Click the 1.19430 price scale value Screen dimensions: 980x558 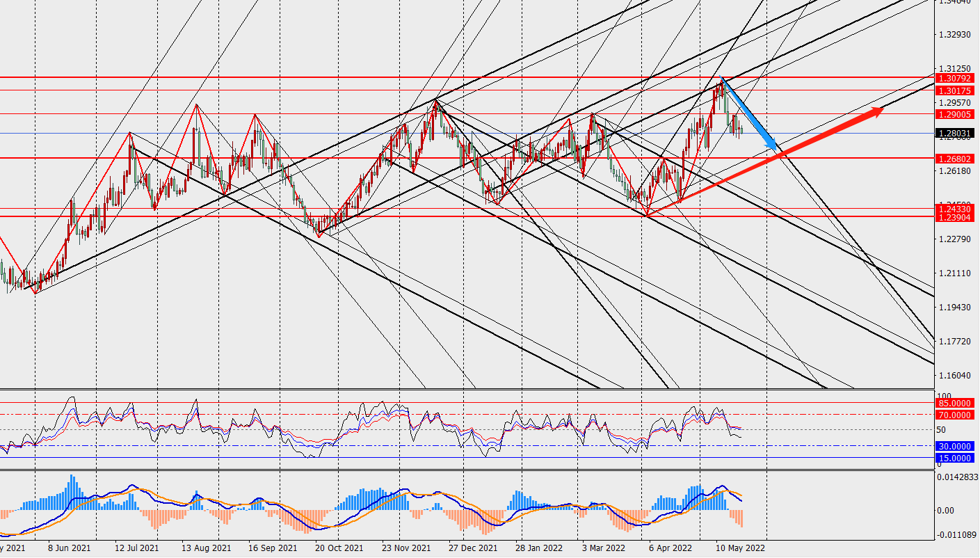[955, 308]
